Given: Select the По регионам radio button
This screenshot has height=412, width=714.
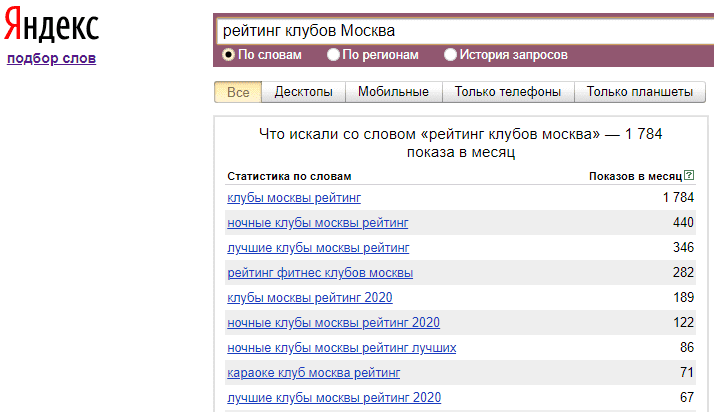Looking at the screenshot, I should [x=333, y=55].
